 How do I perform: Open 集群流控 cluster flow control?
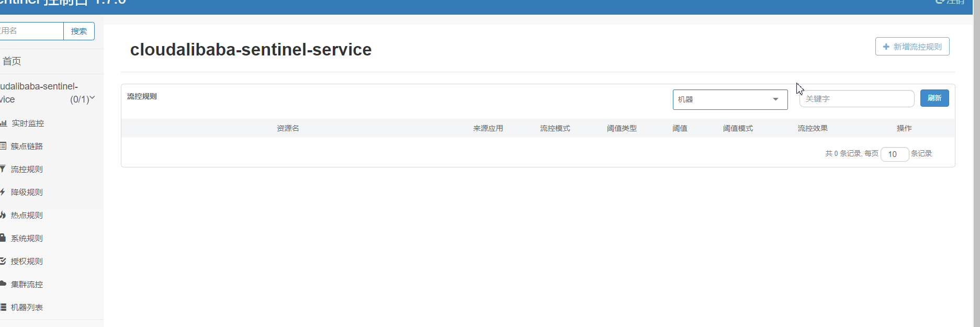pyautogui.click(x=27, y=285)
